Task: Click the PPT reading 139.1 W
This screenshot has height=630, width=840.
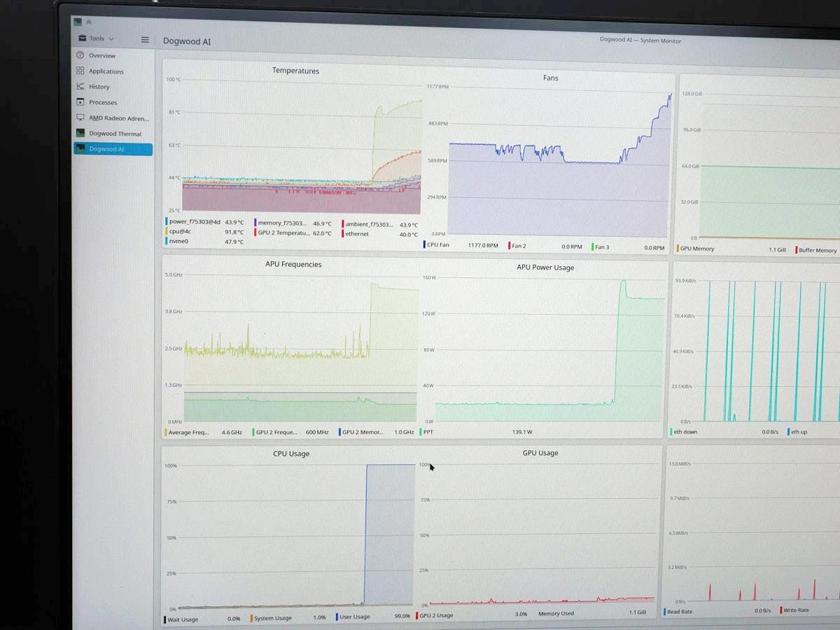Action: pyautogui.click(x=522, y=432)
